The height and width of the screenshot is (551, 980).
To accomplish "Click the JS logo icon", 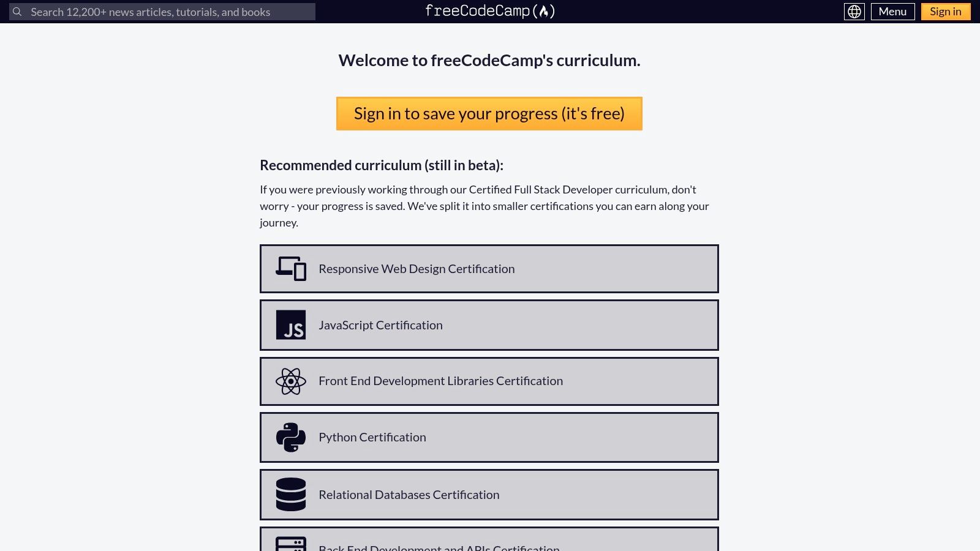I will (291, 325).
